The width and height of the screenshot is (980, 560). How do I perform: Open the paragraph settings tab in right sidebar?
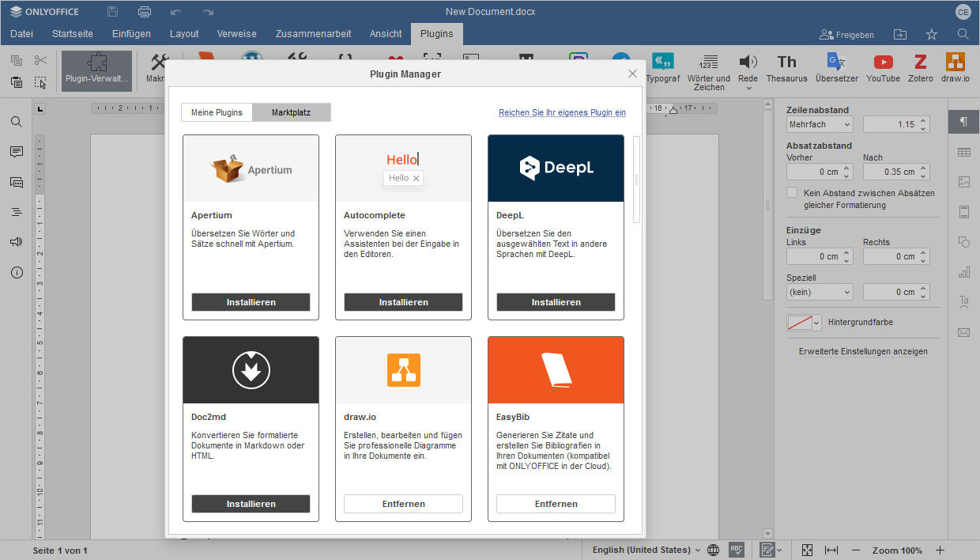pos(963,122)
